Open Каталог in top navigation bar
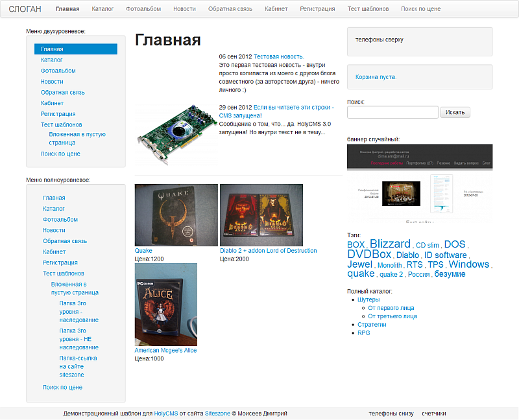Viewport: 519px width, 420px height. click(103, 9)
